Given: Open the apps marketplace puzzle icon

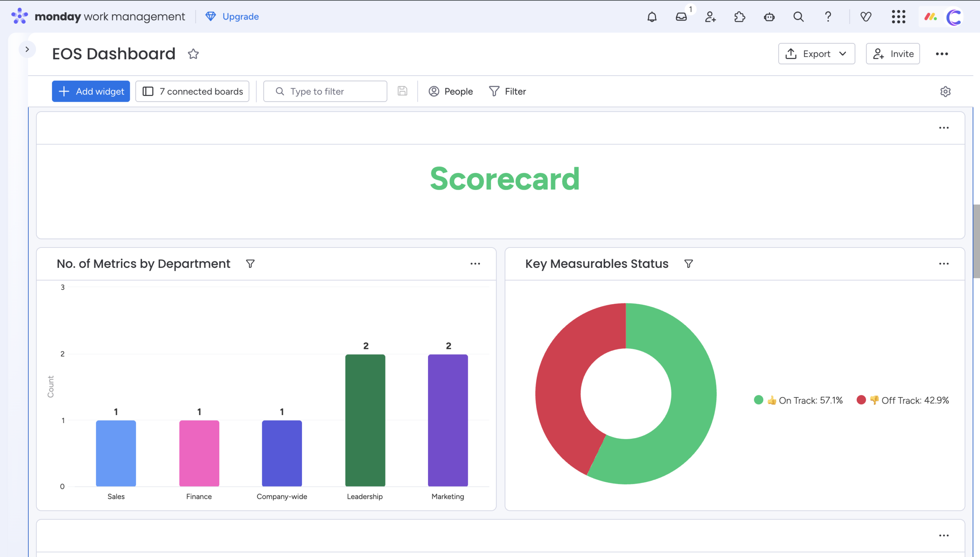Looking at the screenshot, I should click(740, 17).
